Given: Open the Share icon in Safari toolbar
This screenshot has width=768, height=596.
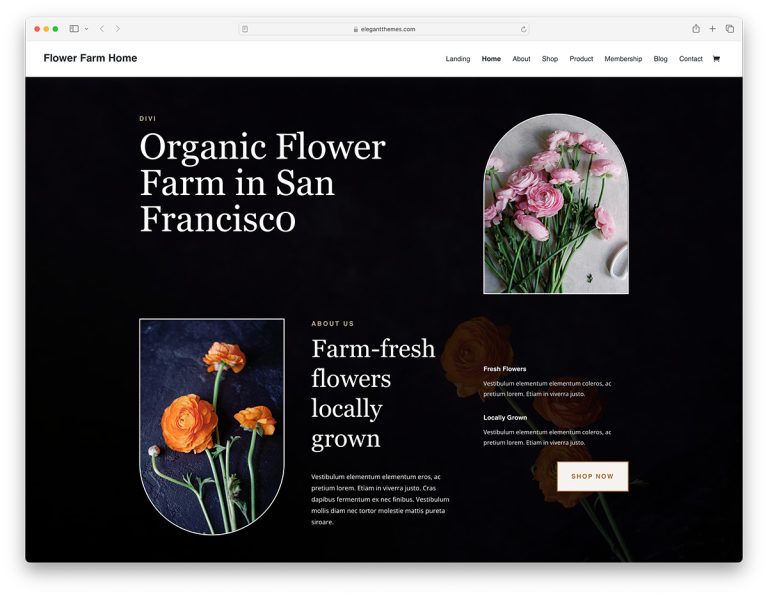Looking at the screenshot, I should point(696,29).
